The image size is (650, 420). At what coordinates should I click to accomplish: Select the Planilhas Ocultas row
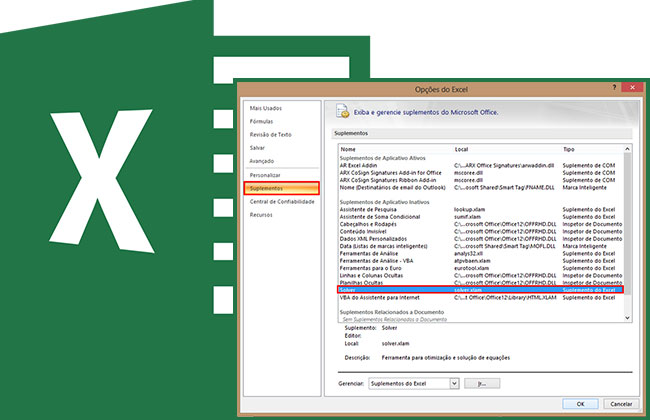(481, 283)
